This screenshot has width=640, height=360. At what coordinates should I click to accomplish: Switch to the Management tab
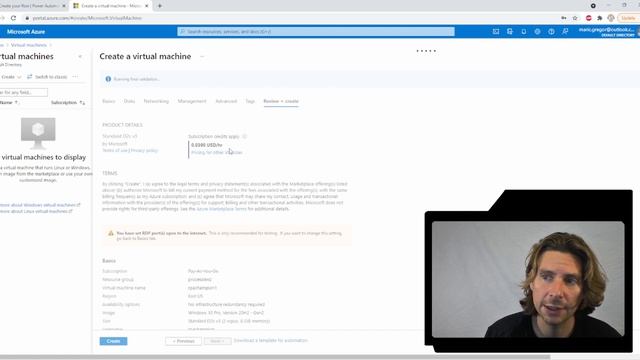192,101
